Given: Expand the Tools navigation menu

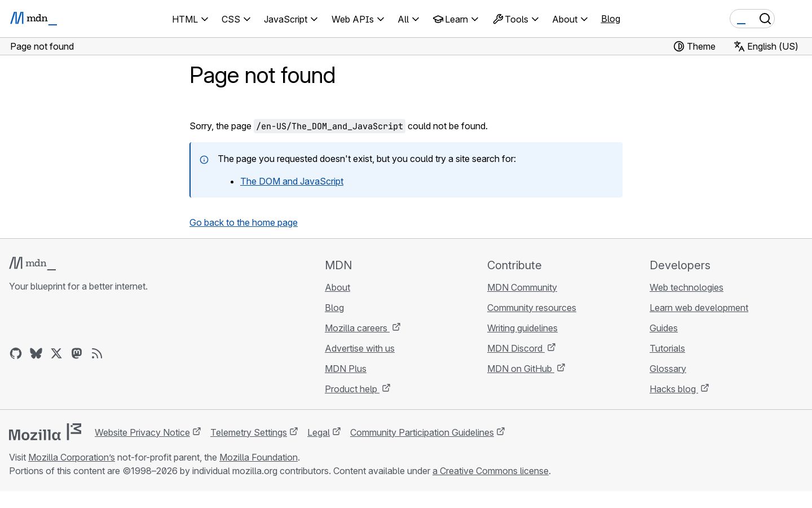Looking at the screenshot, I should [515, 19].
